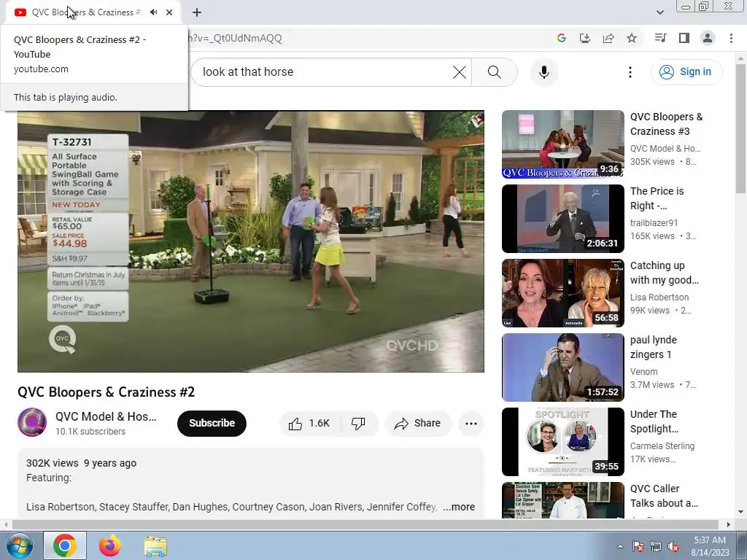Screen dimensions: 747x560
Task: Open paul lynde zingers 1 thumbnail
Action: click(x=563, y=367)
